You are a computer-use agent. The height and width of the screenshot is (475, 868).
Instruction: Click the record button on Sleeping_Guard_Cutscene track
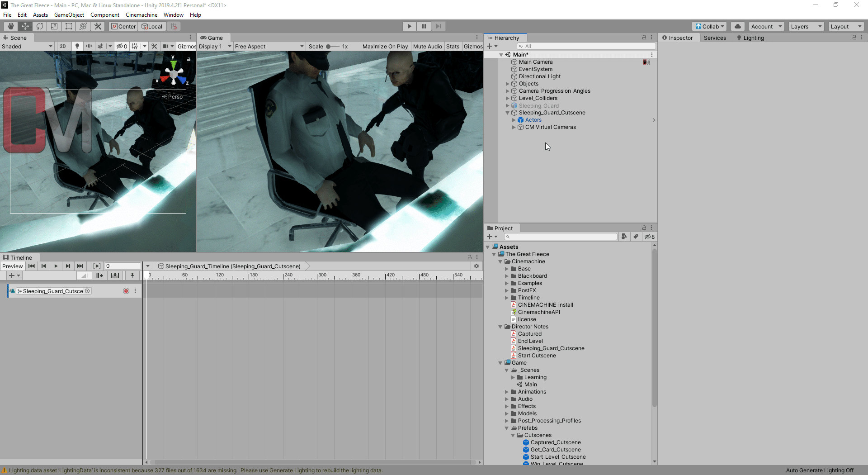tap(126, 291)
